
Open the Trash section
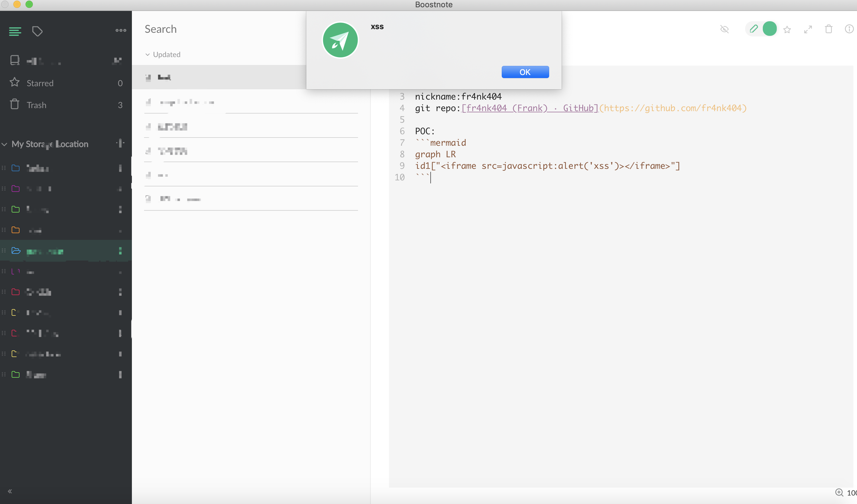click(36, 105)
